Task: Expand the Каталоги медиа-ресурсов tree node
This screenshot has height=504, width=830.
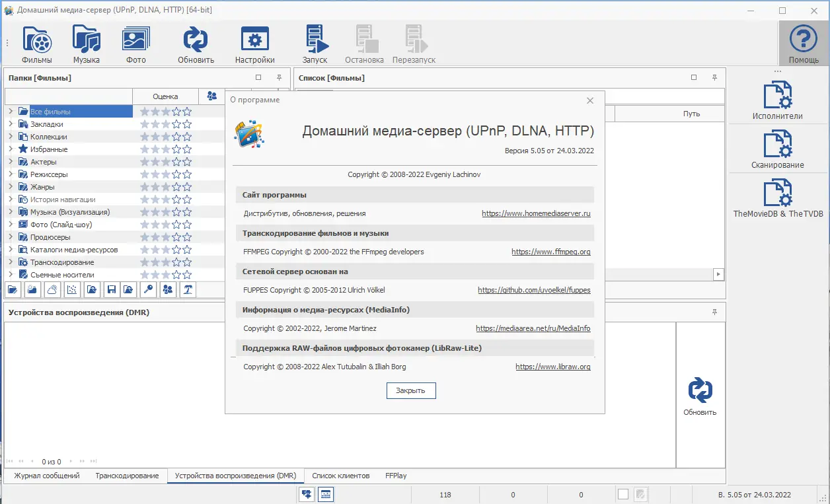Action: 11,250
